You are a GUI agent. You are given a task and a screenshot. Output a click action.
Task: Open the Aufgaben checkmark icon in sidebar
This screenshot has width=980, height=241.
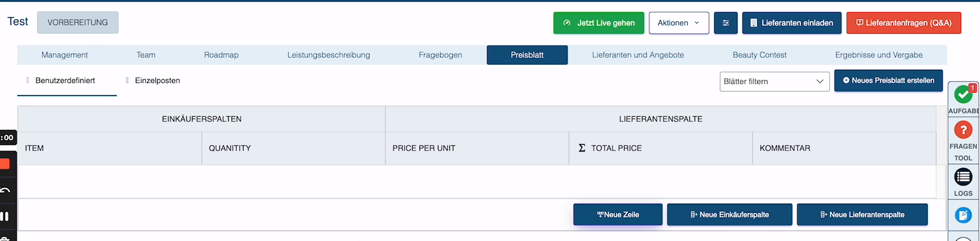click(x=963, y=94)
